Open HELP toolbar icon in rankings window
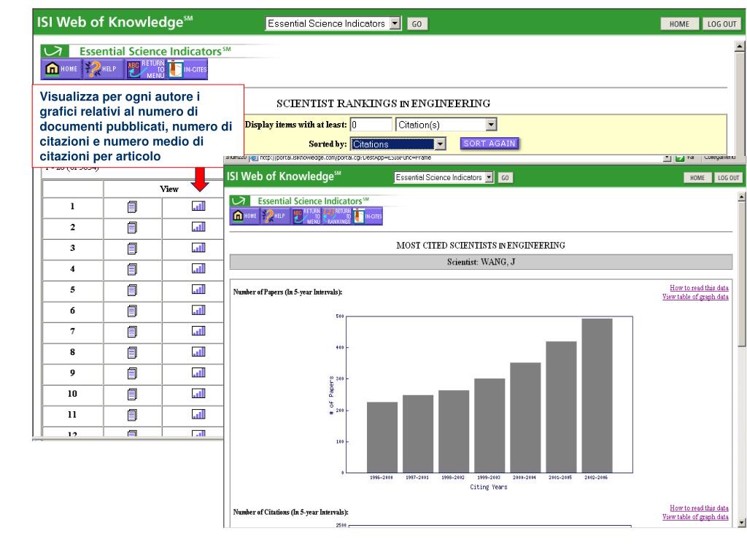Screen dimensions: 747x560 click(x=104, y=69)
